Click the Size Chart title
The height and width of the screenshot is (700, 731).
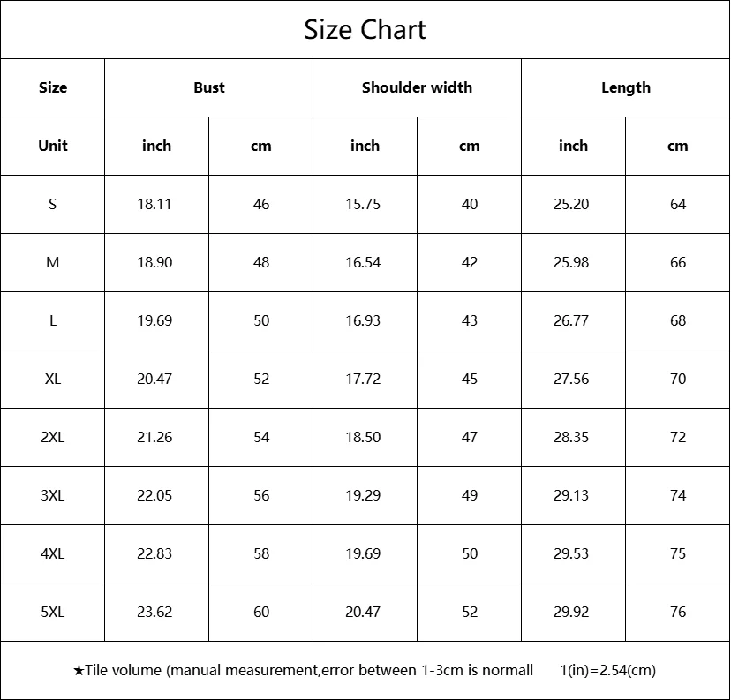pos(365,29)
